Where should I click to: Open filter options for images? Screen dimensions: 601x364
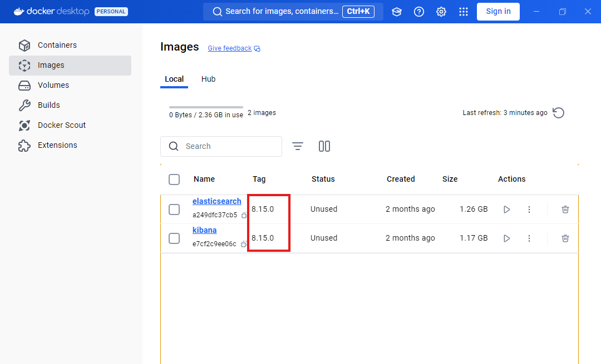(298, 146)
